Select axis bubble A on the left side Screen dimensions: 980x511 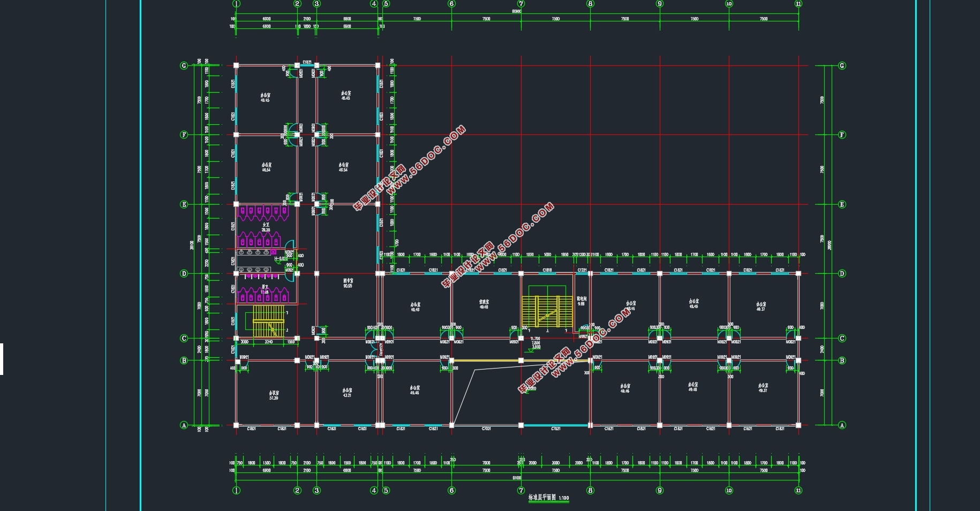point(184,425)
